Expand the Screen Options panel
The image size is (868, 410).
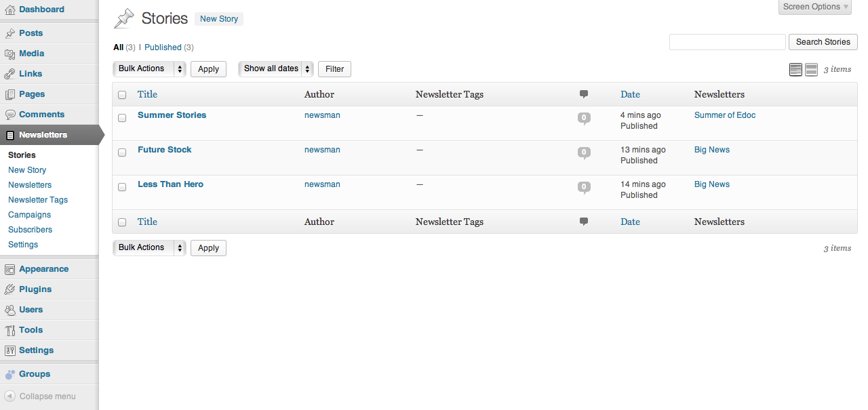click(x=816, y=7)
